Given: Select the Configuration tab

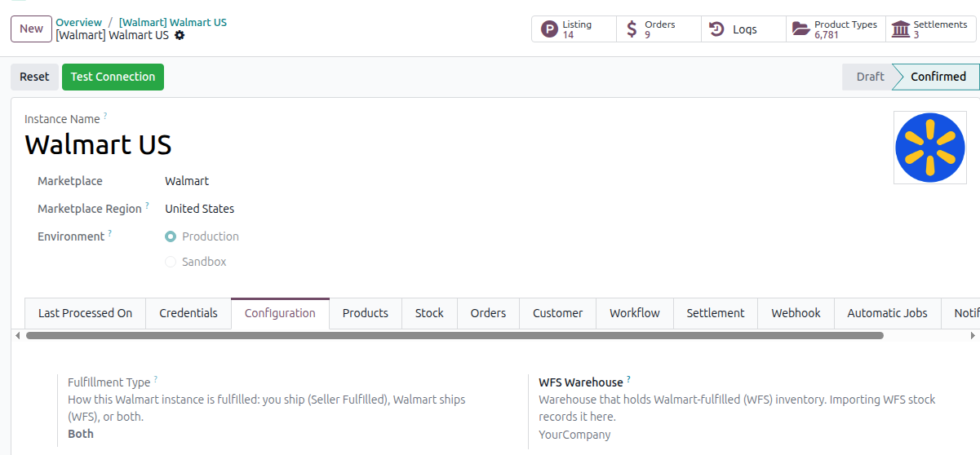Looking at the screenshot, I should [x=280, y=313].
